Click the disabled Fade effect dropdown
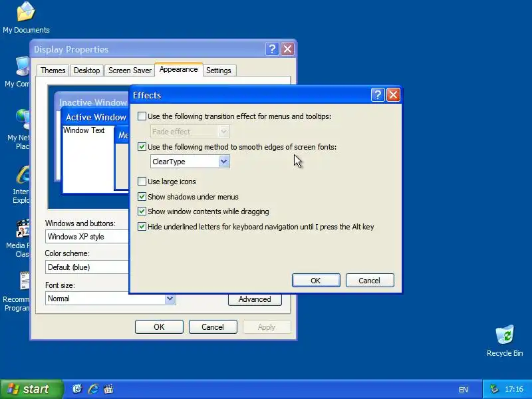This screenshot has width=532, height=399. [190, 132]
